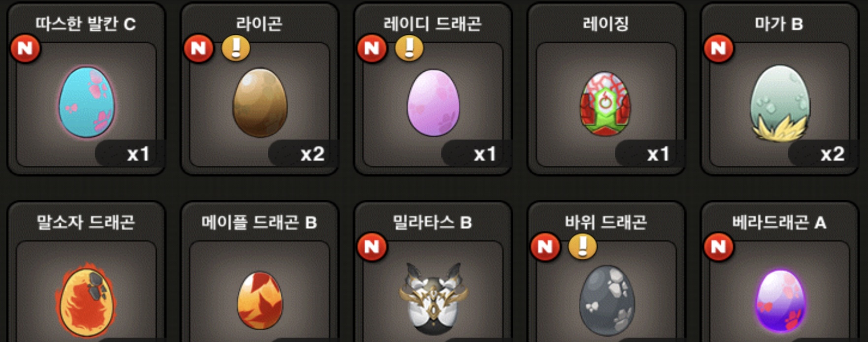Image resolution: width=868 pixels, height=342 pixels.
Task: Select the 메이플 드래곤 B leaf egg
Action: 260,300
